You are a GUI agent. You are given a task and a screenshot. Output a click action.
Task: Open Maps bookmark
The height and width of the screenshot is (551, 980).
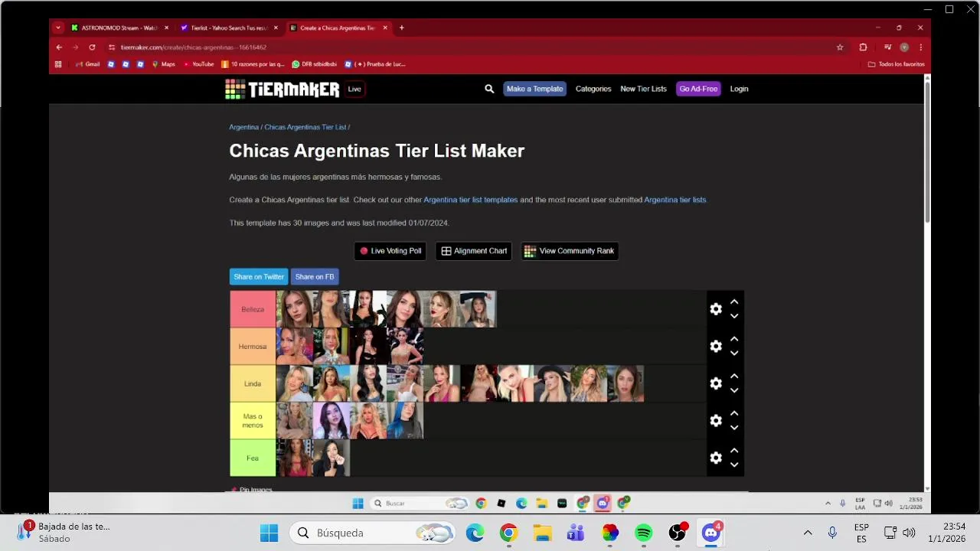pos(164,64)
